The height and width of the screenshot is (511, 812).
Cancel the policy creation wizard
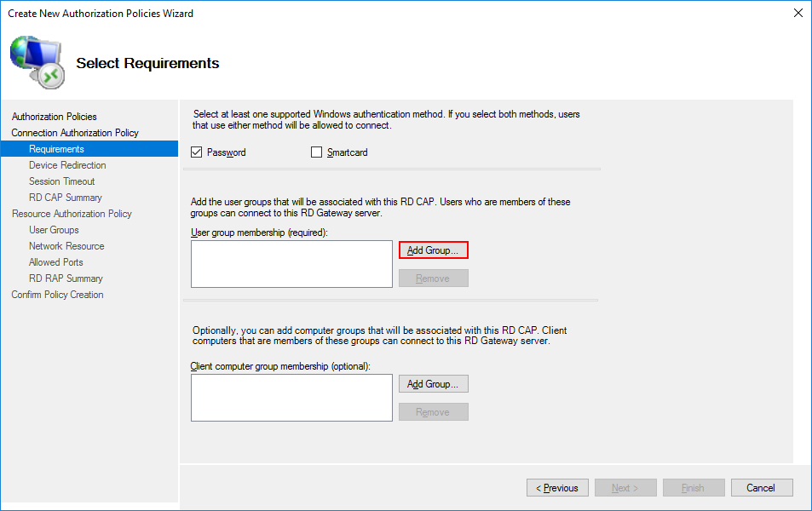[x=760, y=488]
